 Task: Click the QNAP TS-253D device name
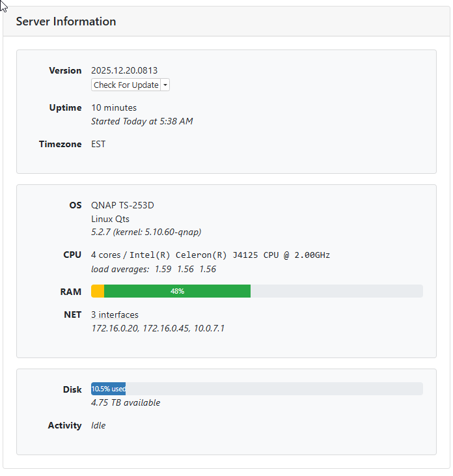[122, 205]
